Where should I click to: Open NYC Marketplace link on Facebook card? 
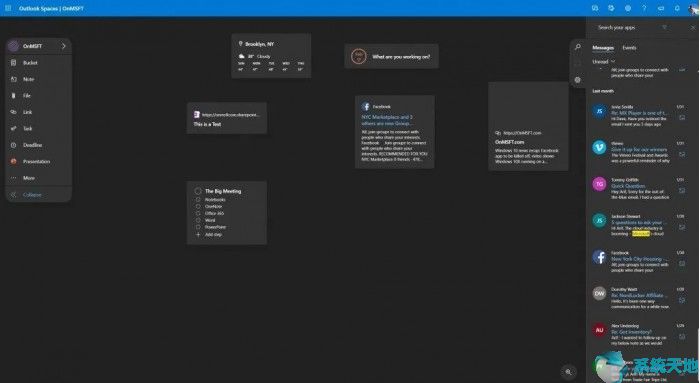[387, 120]
